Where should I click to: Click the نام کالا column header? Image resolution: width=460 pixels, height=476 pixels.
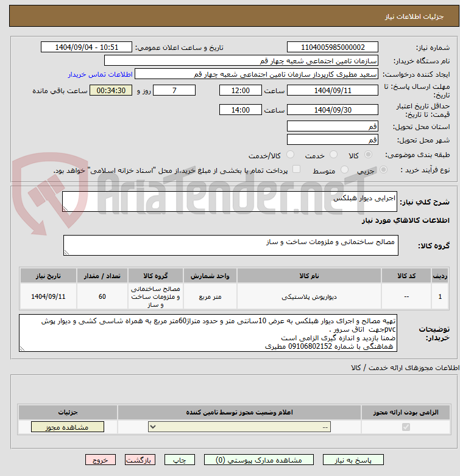(309, 276)
